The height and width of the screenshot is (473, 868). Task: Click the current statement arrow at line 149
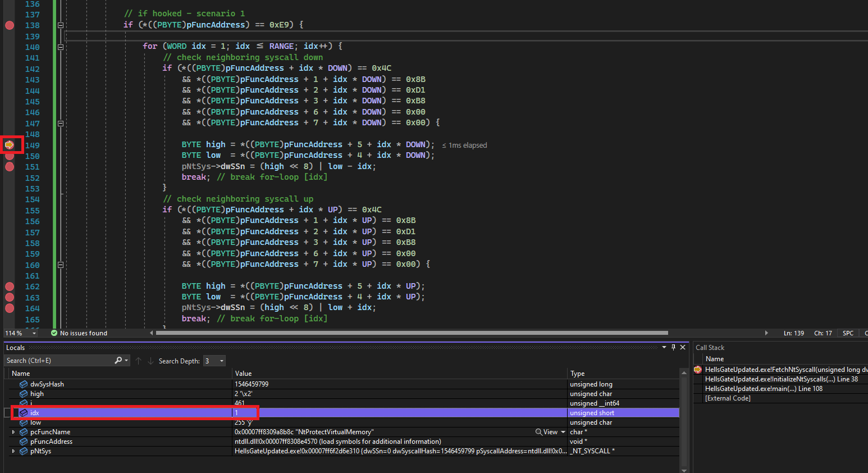pyautogui.click(x=10, y=145)
